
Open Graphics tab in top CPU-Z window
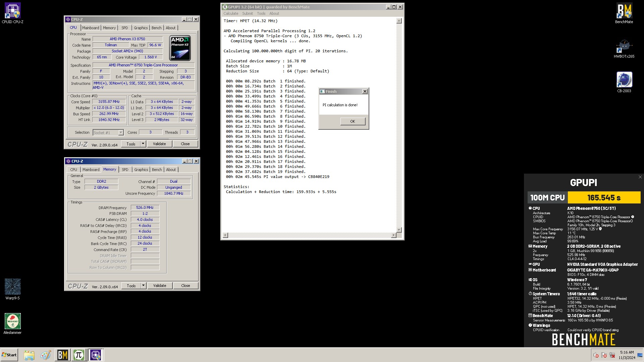coord(141,28)
